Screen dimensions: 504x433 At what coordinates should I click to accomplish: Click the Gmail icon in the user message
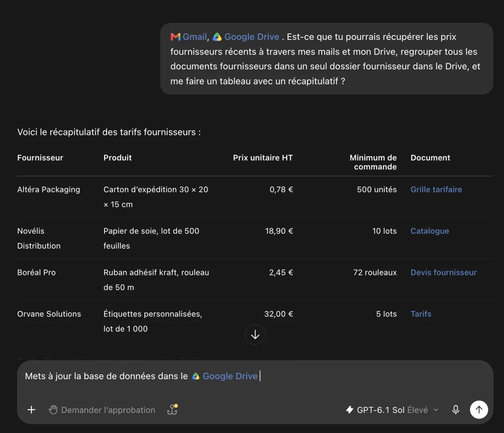176,37
